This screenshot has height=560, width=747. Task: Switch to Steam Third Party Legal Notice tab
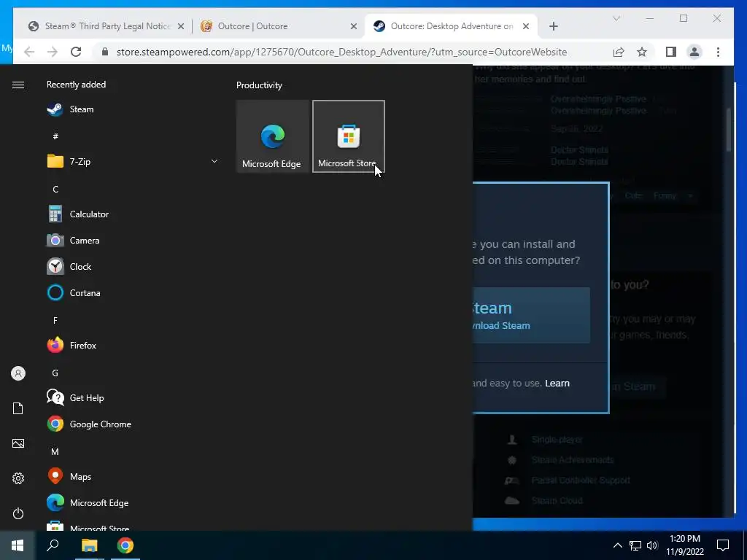(108, 26)
